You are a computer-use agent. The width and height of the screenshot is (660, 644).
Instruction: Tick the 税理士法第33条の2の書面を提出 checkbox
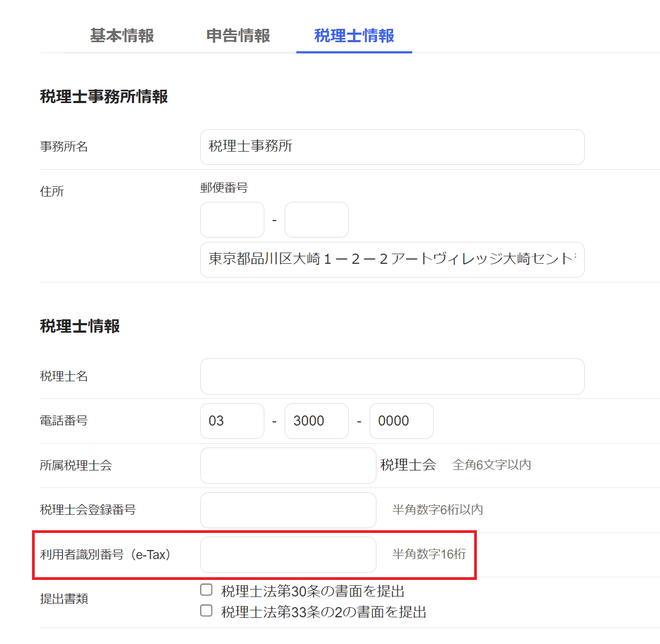coord(206,611)
